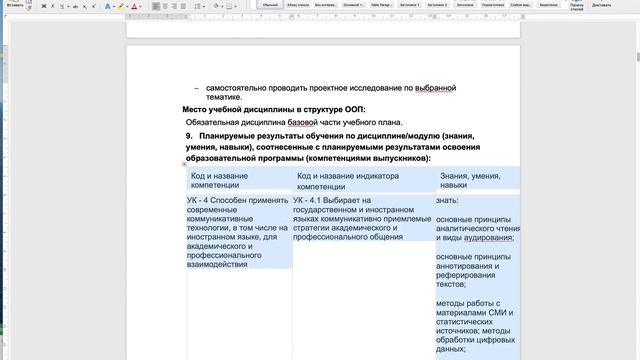Click the heading Место учебной дисциплины в структуре ООП
This screenshot has width=640, height=360.
[274, 109]
